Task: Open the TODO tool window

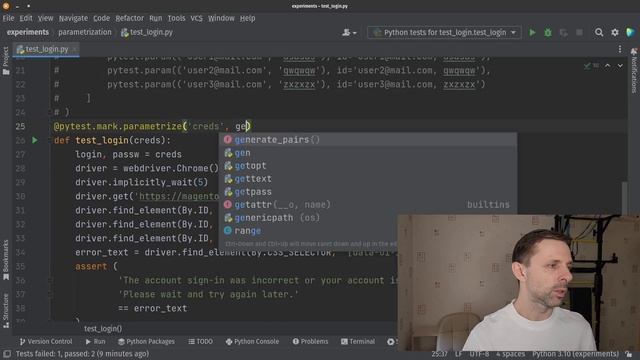Action: (200, 341)
